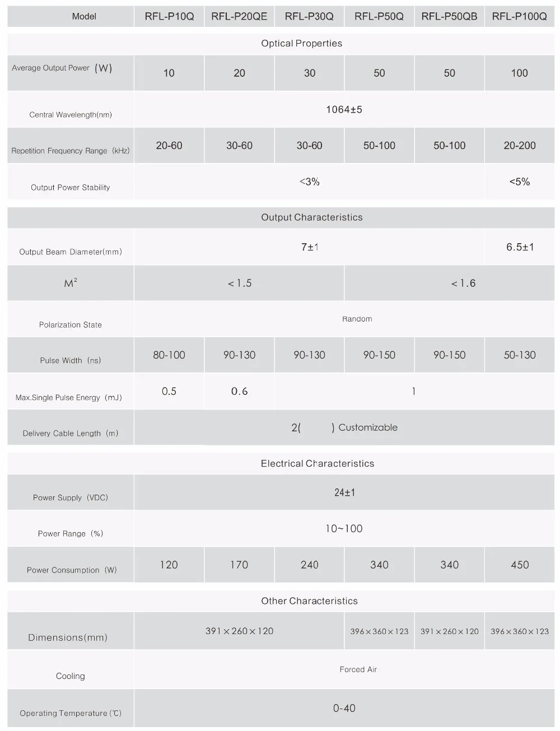
Task: Click the 0.6 max single pulse energy cell
Action: click(x=239, y=391)
